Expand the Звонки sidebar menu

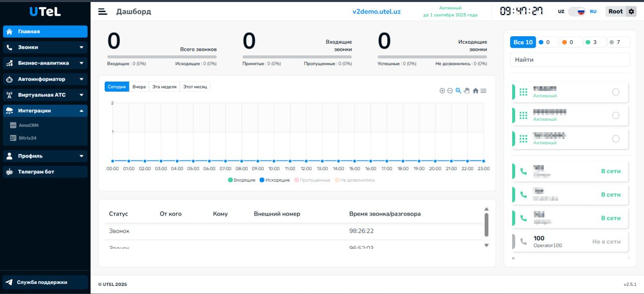point(45,47)
